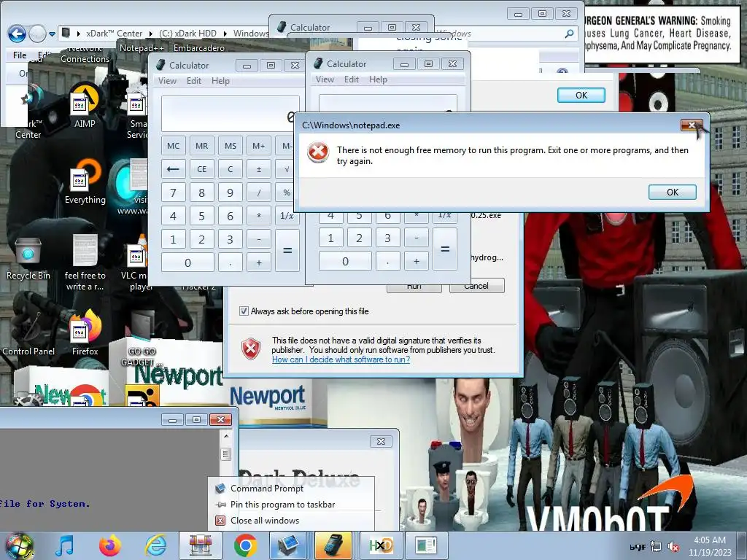This screenshot has width=747, height=560.
Task: Open Google Chrome from the taskbar
Action: [x=246, y=545]
